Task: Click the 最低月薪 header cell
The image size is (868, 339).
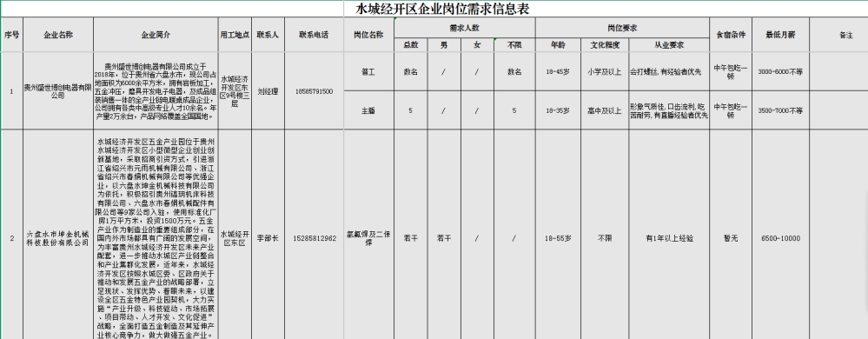Action: point(780,35)
